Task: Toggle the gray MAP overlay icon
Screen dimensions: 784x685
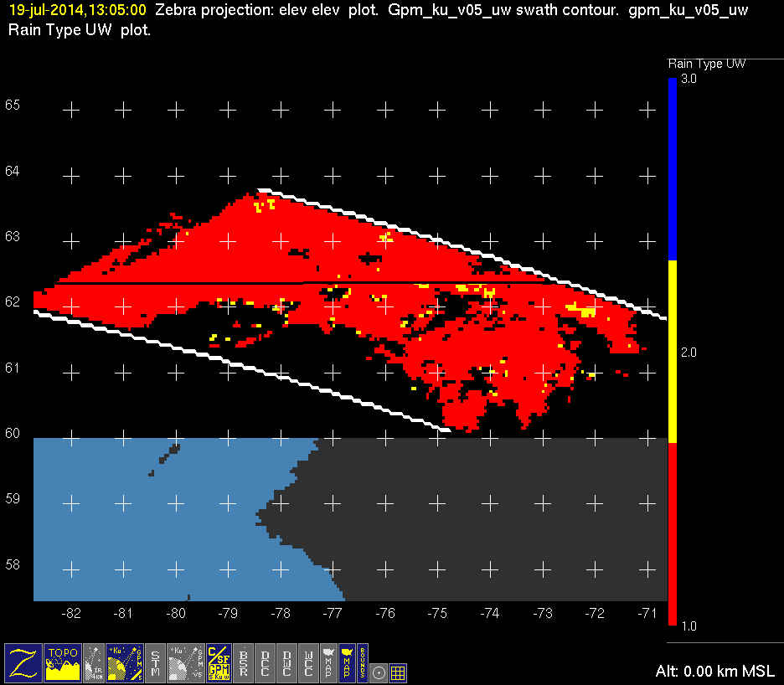Action: click(x=328, y=662)
